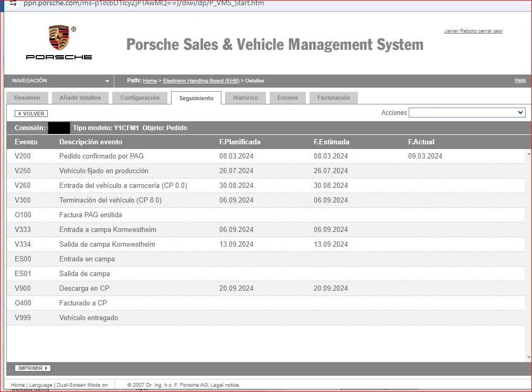This screenshot has width=532, height=392.
Task: Click 'Salida de campa' description
Action: (x=84, y=273)
